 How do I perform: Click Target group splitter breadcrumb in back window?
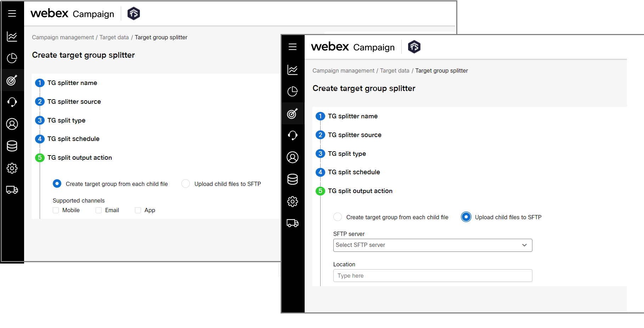click(x=161, y=37)
